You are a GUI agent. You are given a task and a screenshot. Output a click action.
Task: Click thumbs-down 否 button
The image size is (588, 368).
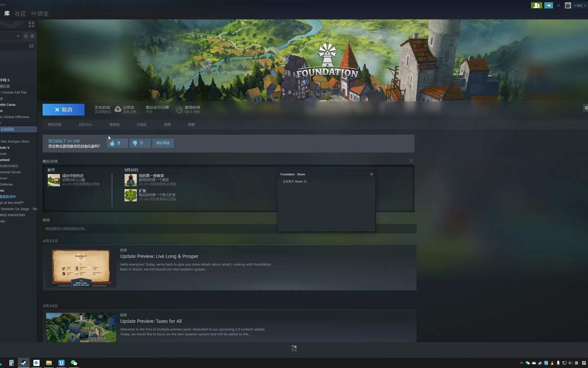point(140,143)
